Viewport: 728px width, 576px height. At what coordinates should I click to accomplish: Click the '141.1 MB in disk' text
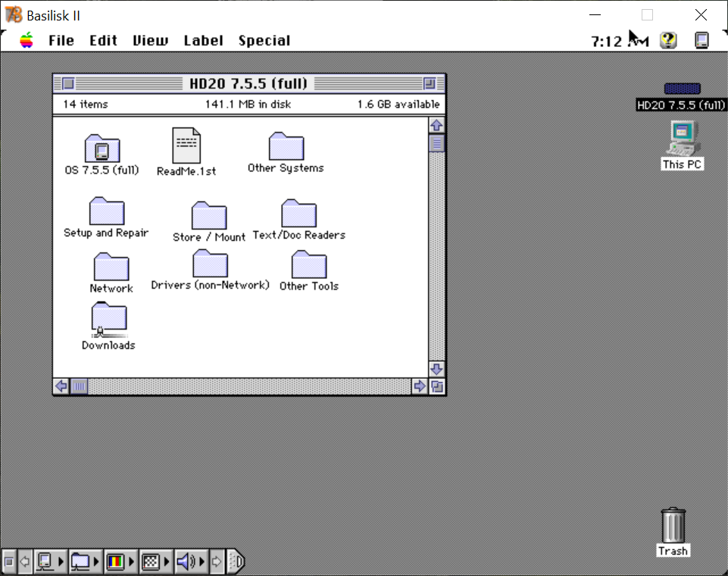click(248, 104)
